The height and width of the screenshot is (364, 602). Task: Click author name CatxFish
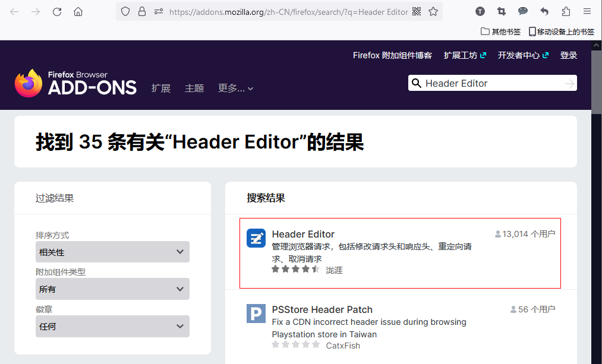[x=343, y=346]
